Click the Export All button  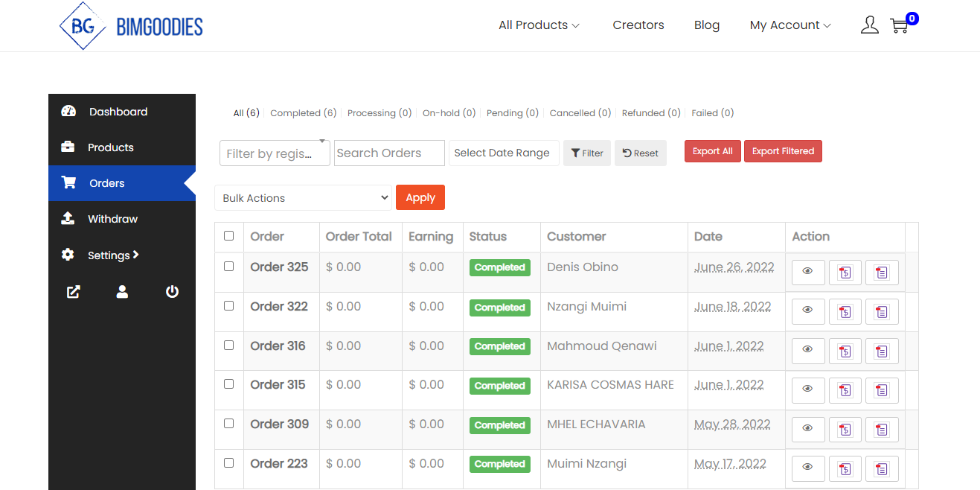tap(713, 151)
